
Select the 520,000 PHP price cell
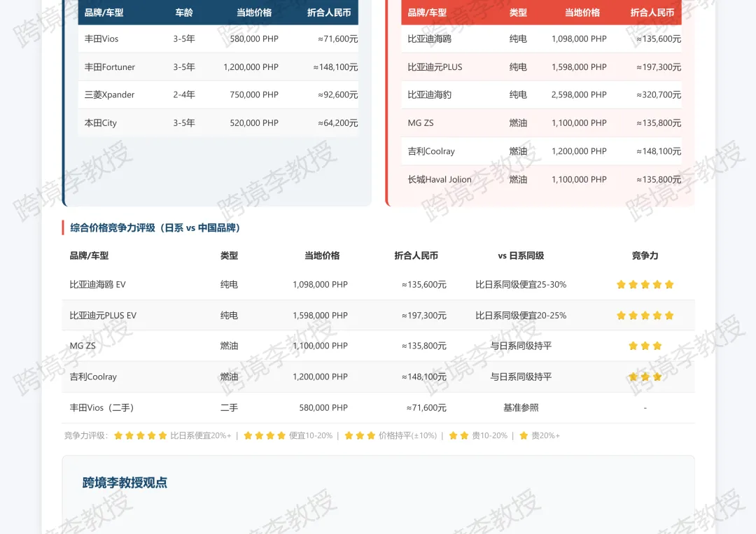point(254,123)
